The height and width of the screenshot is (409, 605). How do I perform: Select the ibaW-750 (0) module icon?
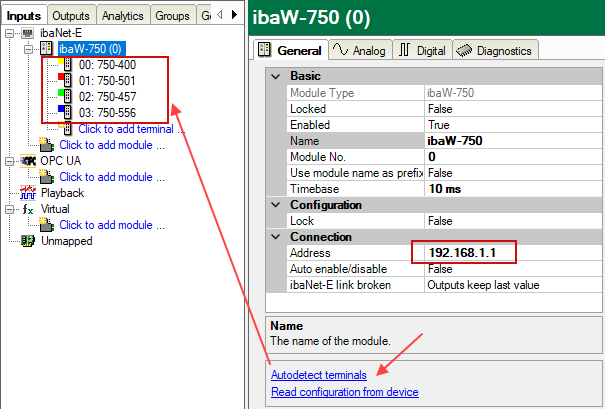click(47, 48)
